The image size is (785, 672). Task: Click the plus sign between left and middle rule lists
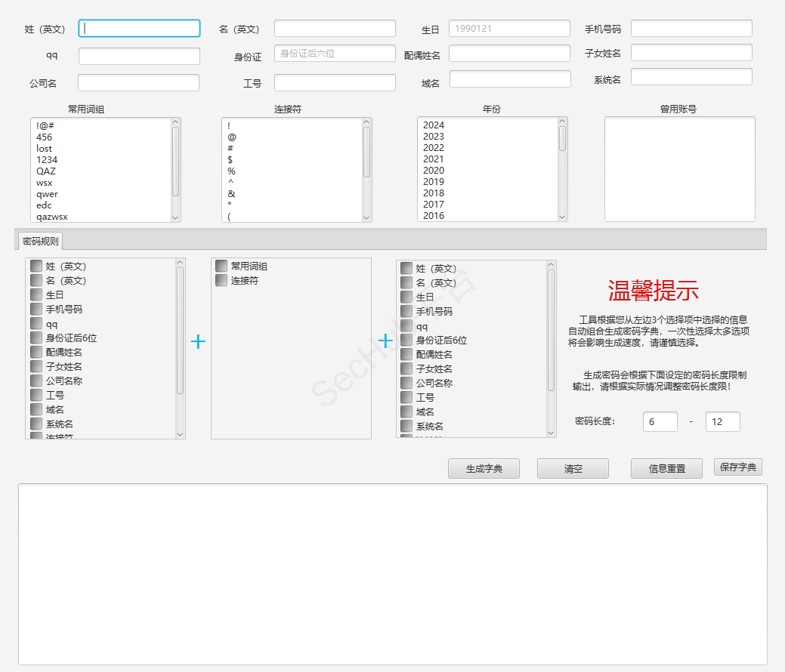coord(198,342)
